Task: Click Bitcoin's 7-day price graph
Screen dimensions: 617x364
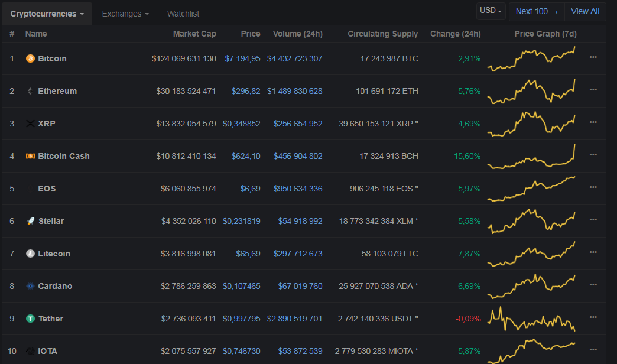Action: (x=531, y=59)
